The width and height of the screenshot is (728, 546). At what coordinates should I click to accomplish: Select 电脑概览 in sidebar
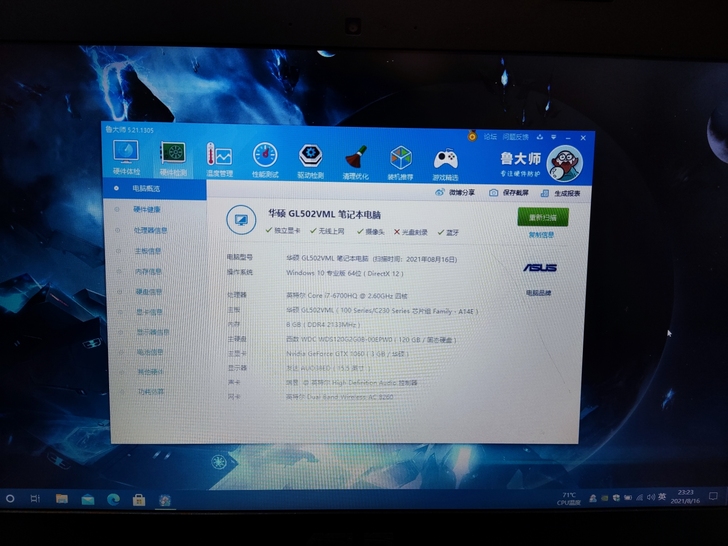pos(155,189)
